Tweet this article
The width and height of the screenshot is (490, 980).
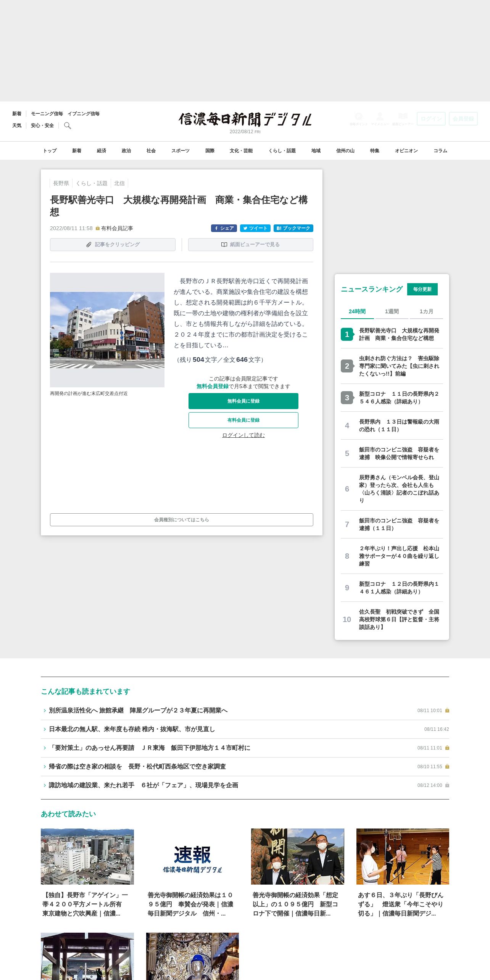tap(255, 228)
